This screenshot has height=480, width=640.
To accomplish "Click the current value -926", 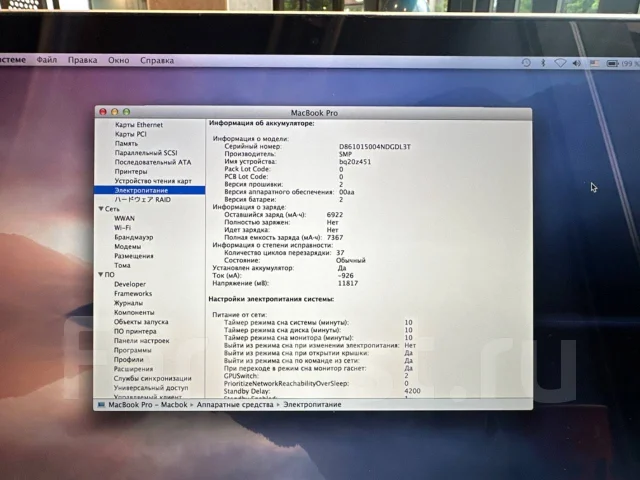I will (x=346, y=276).
